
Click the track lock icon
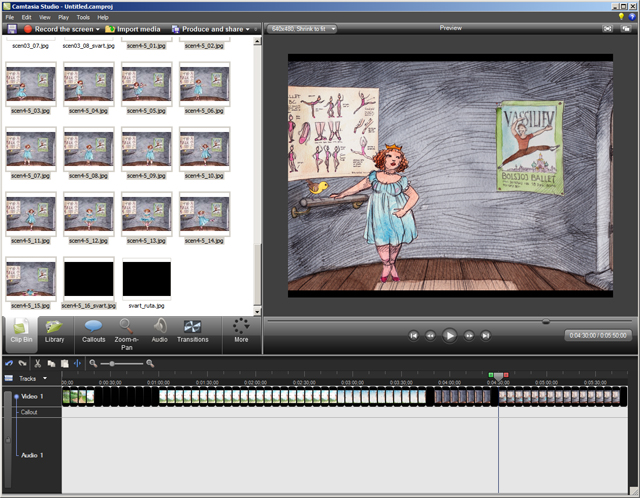pos(7,440)
